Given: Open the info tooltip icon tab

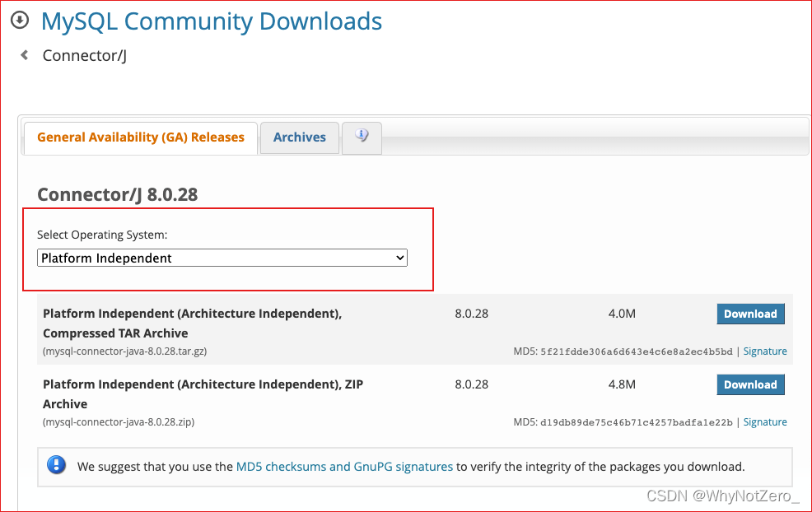Looking at the screenshot, I should pos(361,137).
